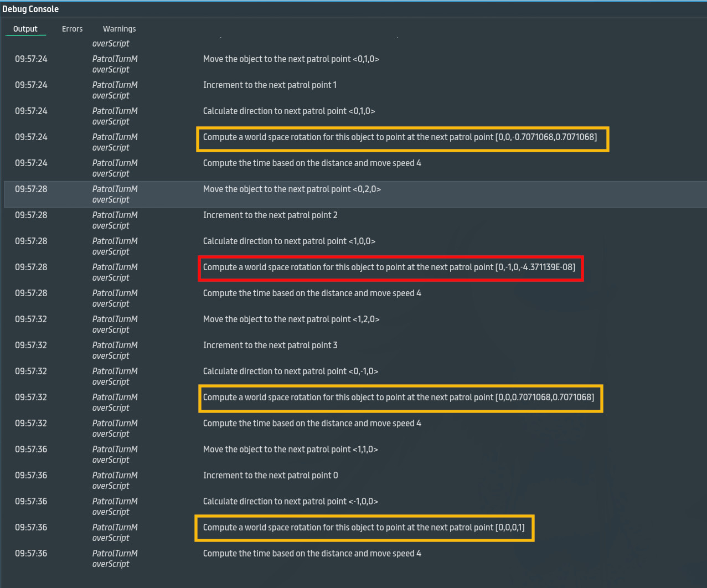Select the highlighted 'Move the object to patrol point <0,2,0>' entry
Image resolution: width=707 pixels, height=588 pixels.
292,189
